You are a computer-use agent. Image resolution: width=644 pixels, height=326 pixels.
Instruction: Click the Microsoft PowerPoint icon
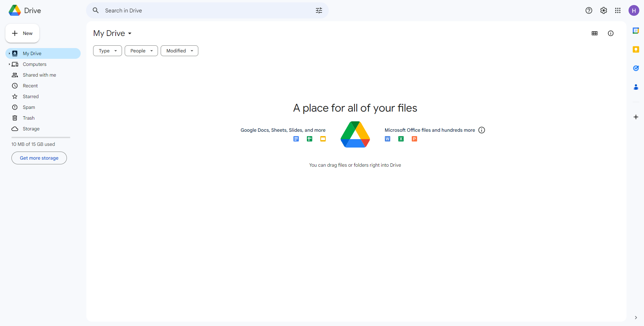414,139
